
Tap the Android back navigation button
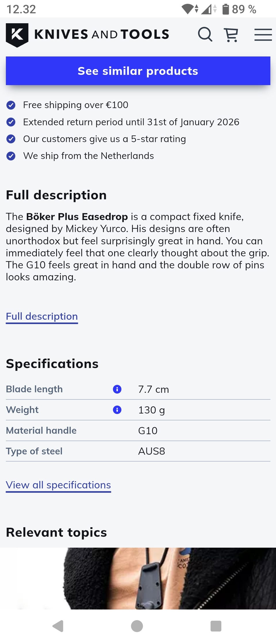click(58, 626)
